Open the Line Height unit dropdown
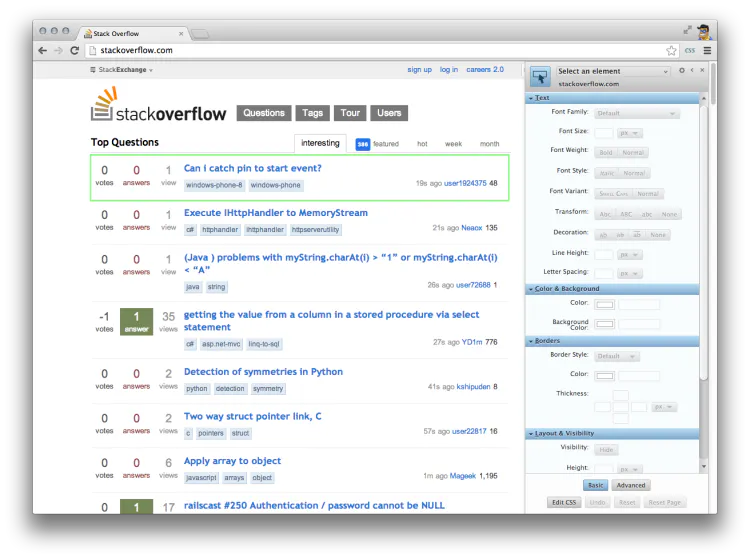Screen dimensions: 750x559 coord(629,255)
